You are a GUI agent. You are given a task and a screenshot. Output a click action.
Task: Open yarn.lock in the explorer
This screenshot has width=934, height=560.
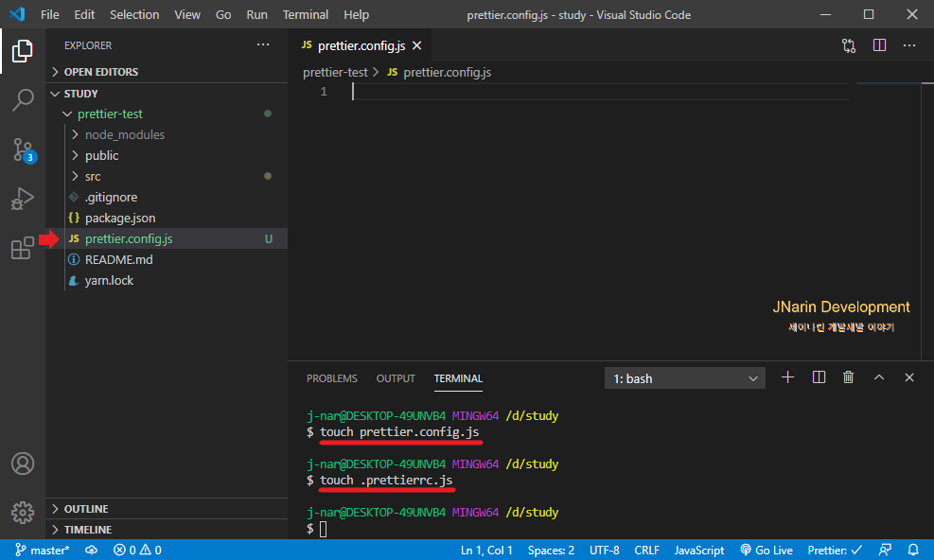(167, 281)
